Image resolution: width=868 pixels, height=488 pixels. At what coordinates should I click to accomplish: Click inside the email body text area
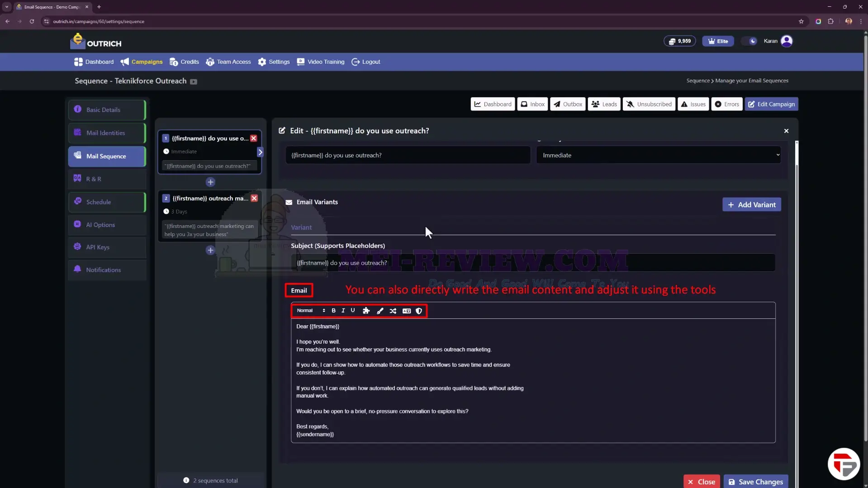point(533,380)
